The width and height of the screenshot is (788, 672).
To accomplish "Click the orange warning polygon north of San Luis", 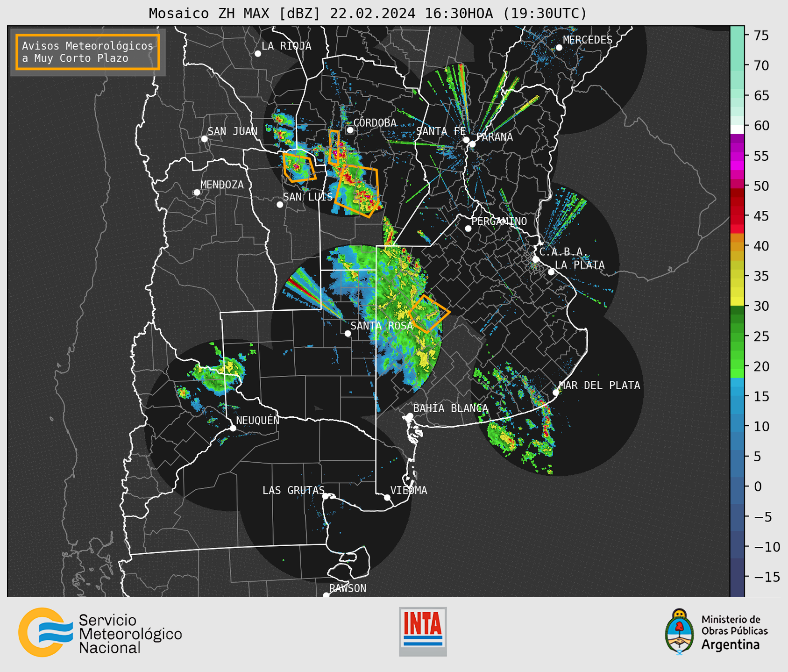I will click(x=299, y=167).
